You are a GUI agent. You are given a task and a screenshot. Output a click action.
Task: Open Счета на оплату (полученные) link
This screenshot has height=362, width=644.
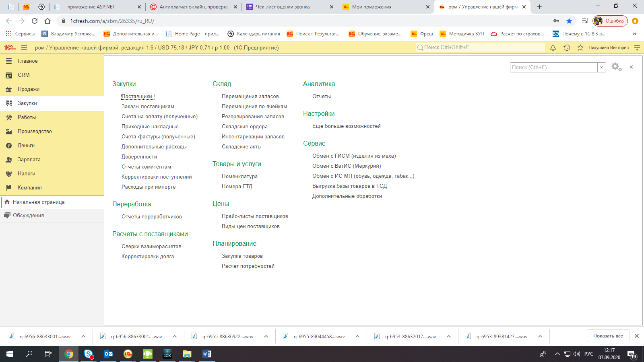[x=159, y=117]
